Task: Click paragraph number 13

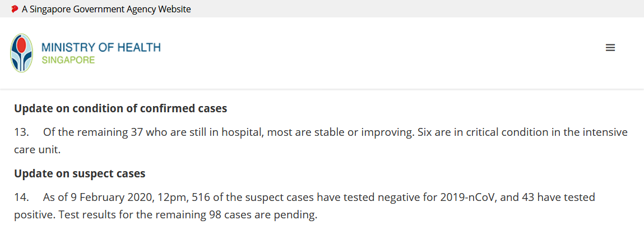Action: (x=22, y=132)
